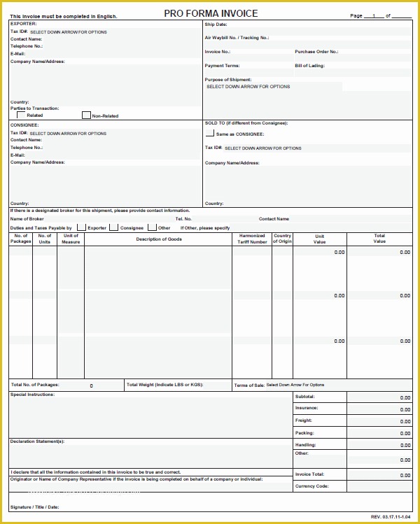Viewport: 420px width, 524px height.
Task: Click the 'Signature / Title / Date:' label
Action: click(x=35, y=507)
